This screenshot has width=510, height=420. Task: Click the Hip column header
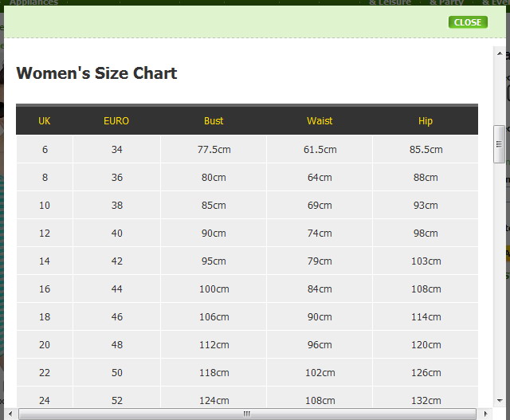[426, 121]
